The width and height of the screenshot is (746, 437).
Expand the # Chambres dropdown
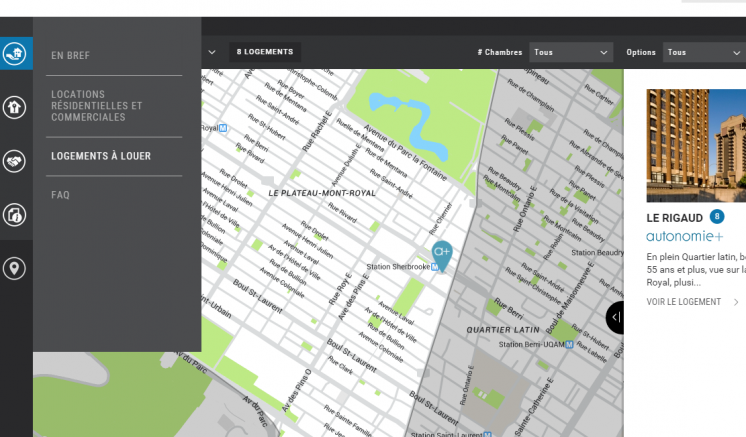(571, 52)
